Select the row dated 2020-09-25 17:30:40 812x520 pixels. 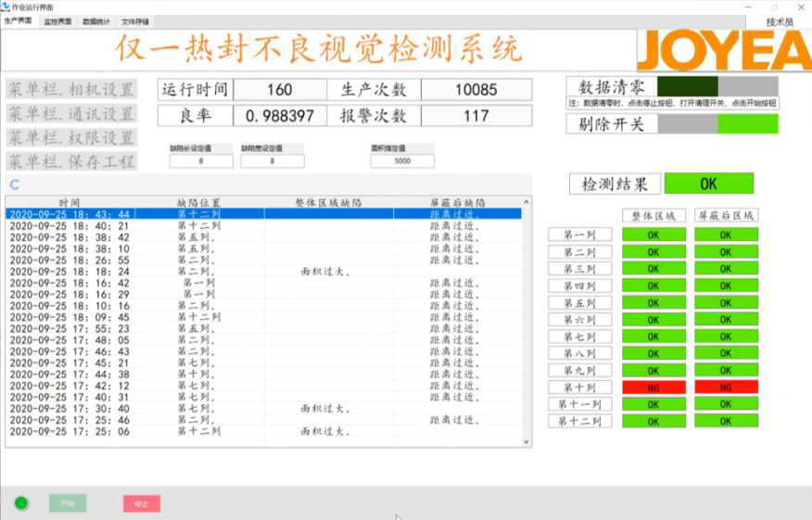[x=263, y=409]
